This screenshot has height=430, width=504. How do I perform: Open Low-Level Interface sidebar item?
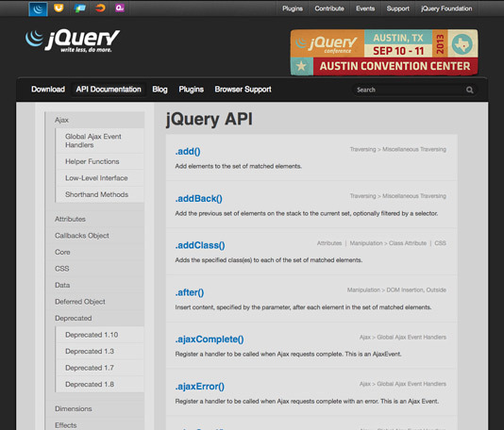coord(96,178)
